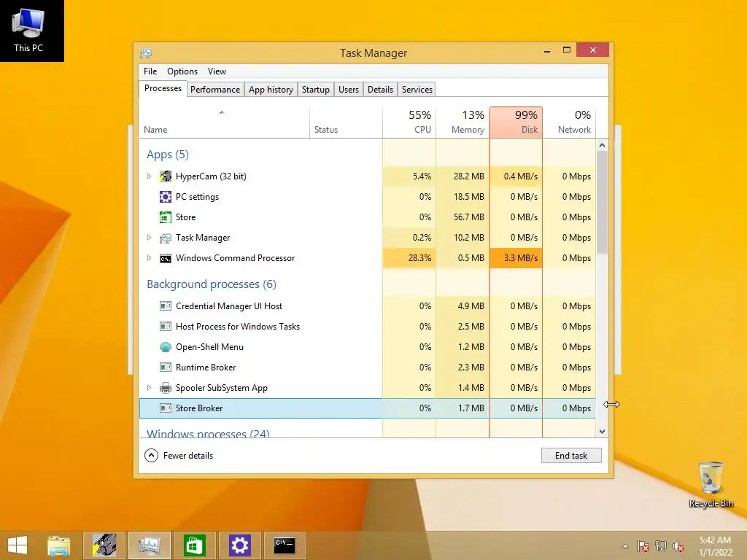Click the Task Manager title bar icon
This screenshot has height=560, width=747.
pos(146,52)
